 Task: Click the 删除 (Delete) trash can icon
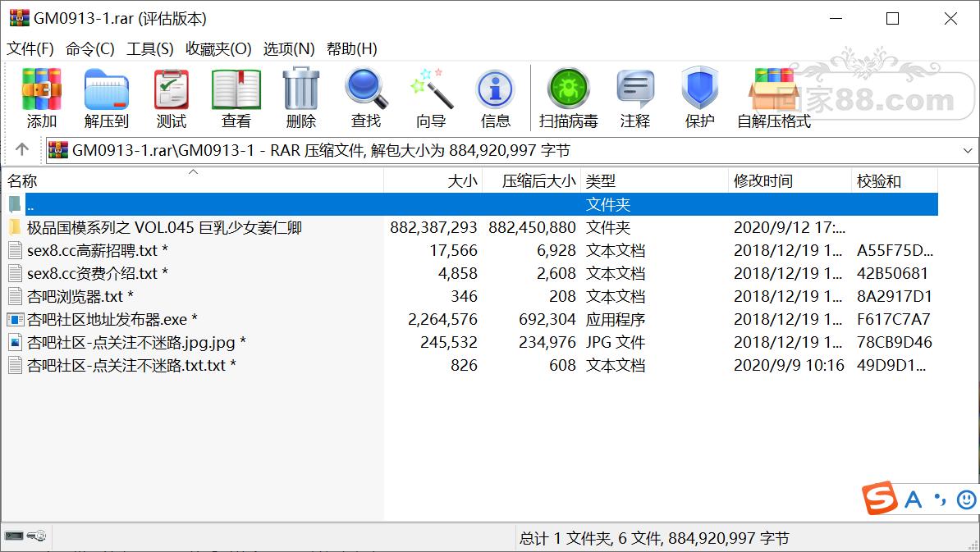301,89
